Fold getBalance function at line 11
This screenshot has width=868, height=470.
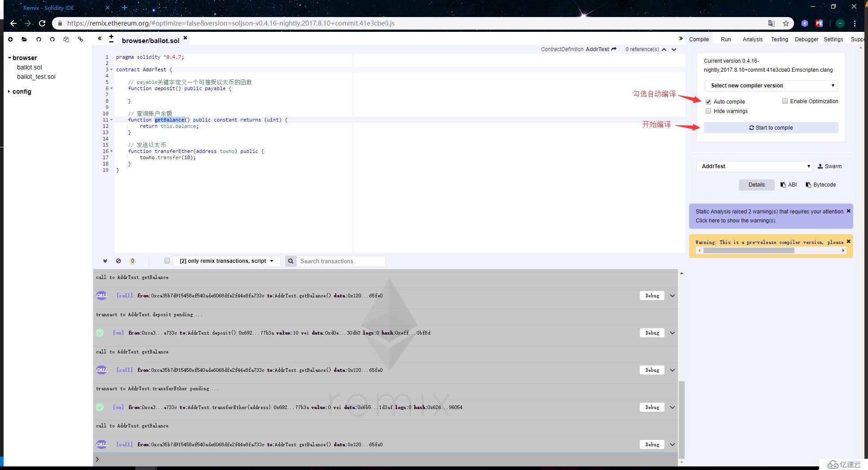tap(111, 120)
